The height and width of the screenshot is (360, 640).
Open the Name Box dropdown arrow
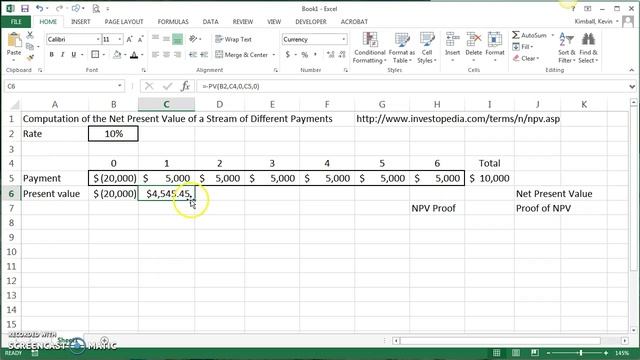(x=120, y=86)
